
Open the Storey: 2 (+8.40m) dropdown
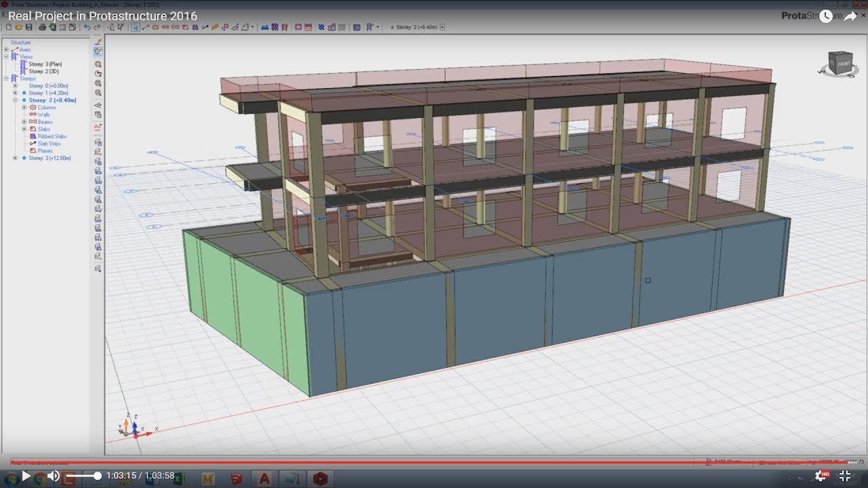pos(443,27)
